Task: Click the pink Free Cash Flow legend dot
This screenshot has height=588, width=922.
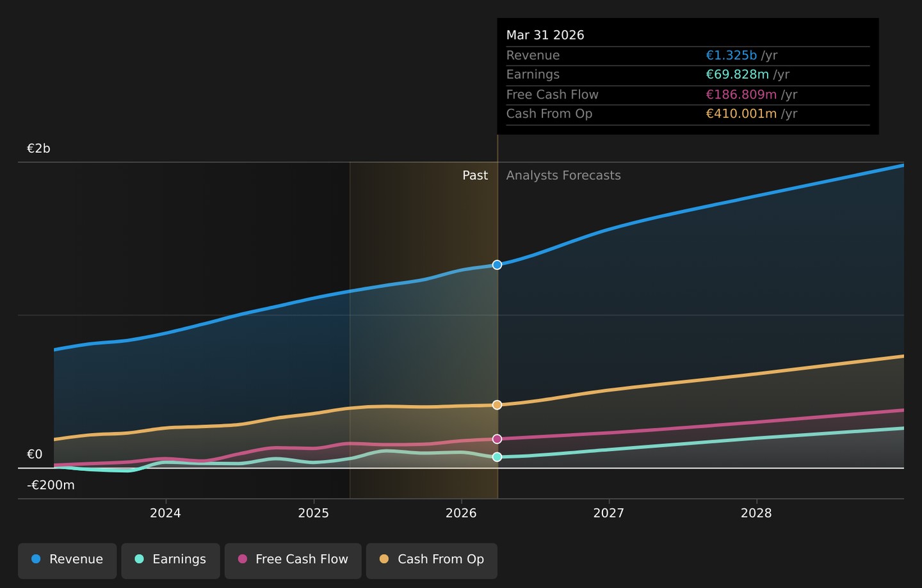Action: [x=242, y=559]
